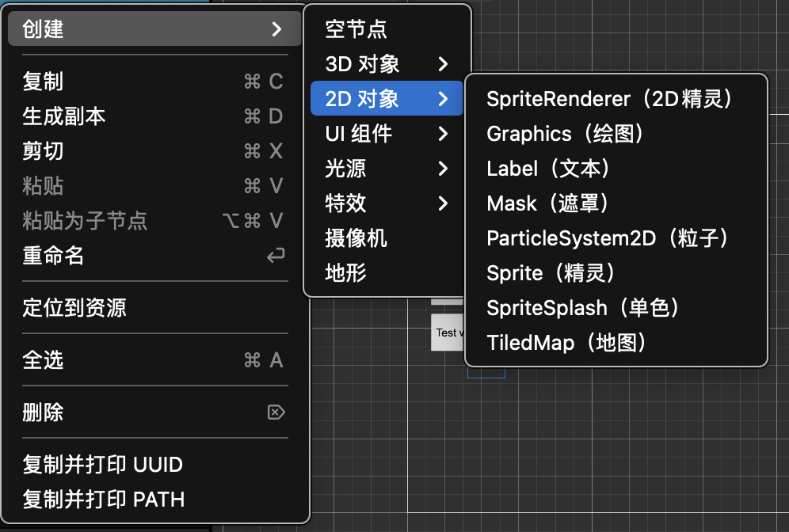Create TiledMap（地图）node

pos(616,343)
